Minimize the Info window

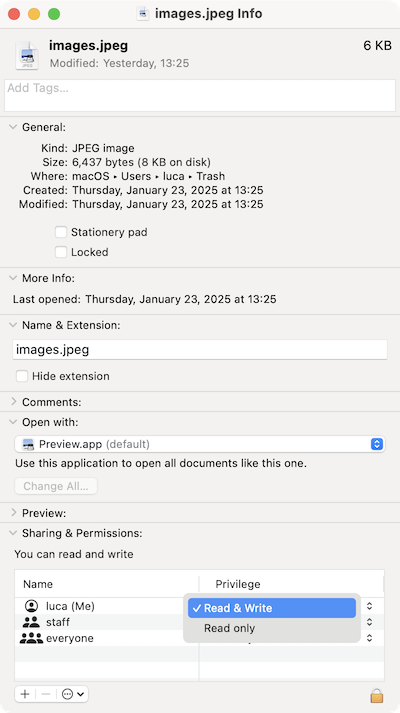pos(34,14)
